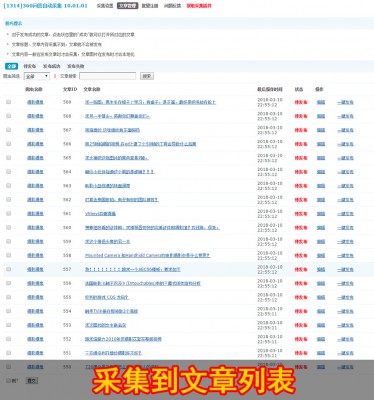Viewport: 374px width, 400px height.
Task: Open the article title of ID 566
Action: (x=140, y=144)
